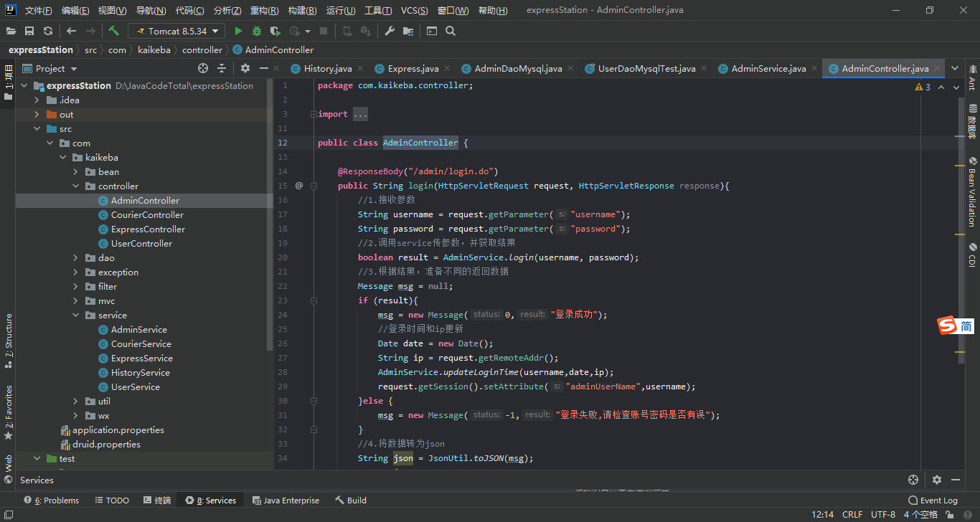Screen dimensions: 980x522
Task: Toggle the fold marker on line 30
Action: (x=314, y=401)
